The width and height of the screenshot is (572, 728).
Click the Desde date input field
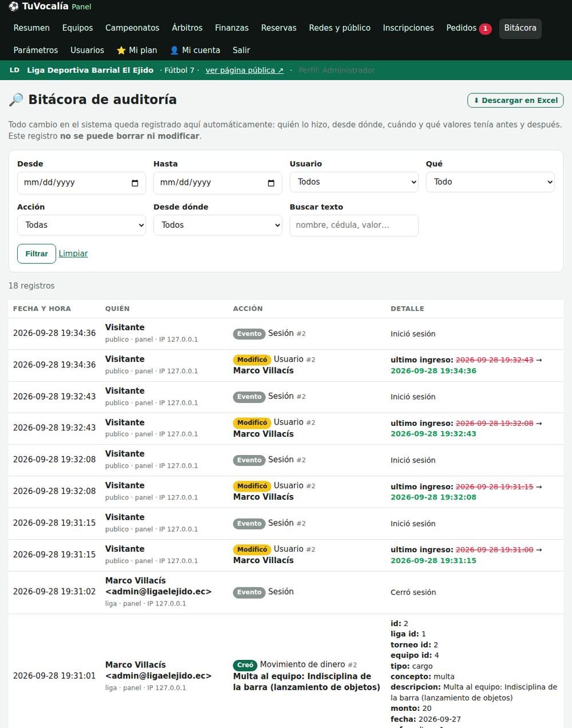coord(82,183)
